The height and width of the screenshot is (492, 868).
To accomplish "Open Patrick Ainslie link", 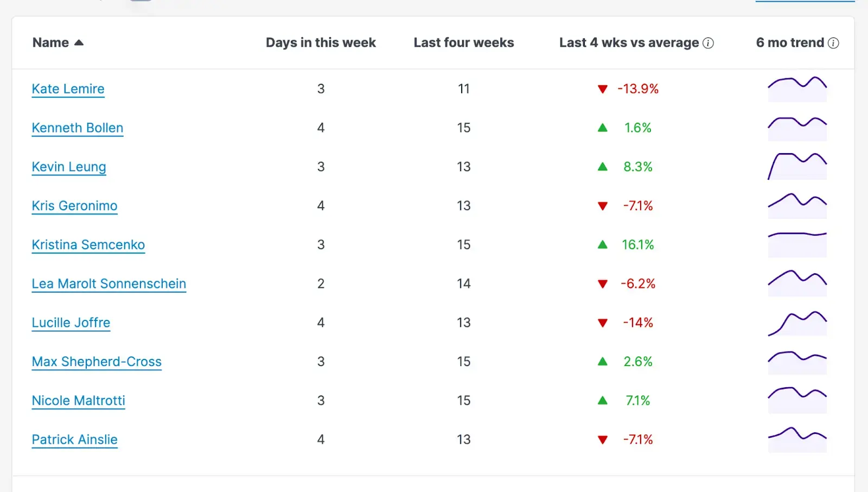I will coord(74,439).
